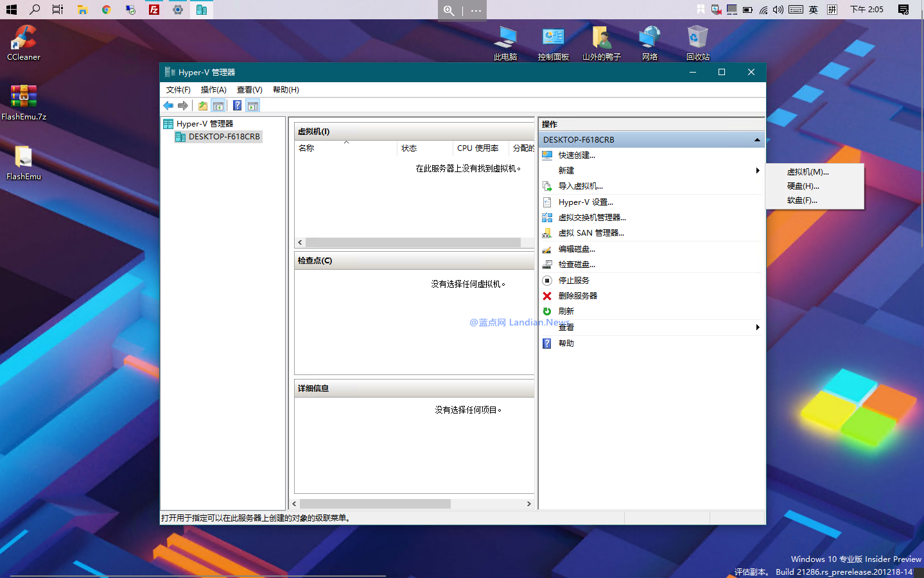This screenshot has height=578, width=924.
Task: Click the green refresh icon
Action: click(x=547, y=311)
